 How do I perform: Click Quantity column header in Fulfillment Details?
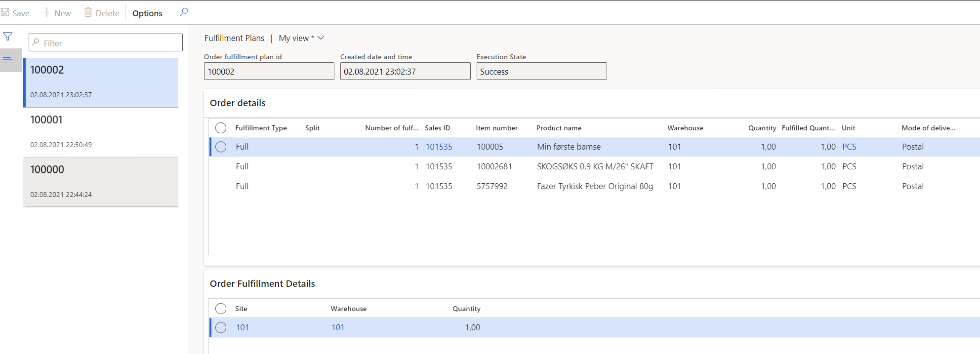tap(466, 309)
